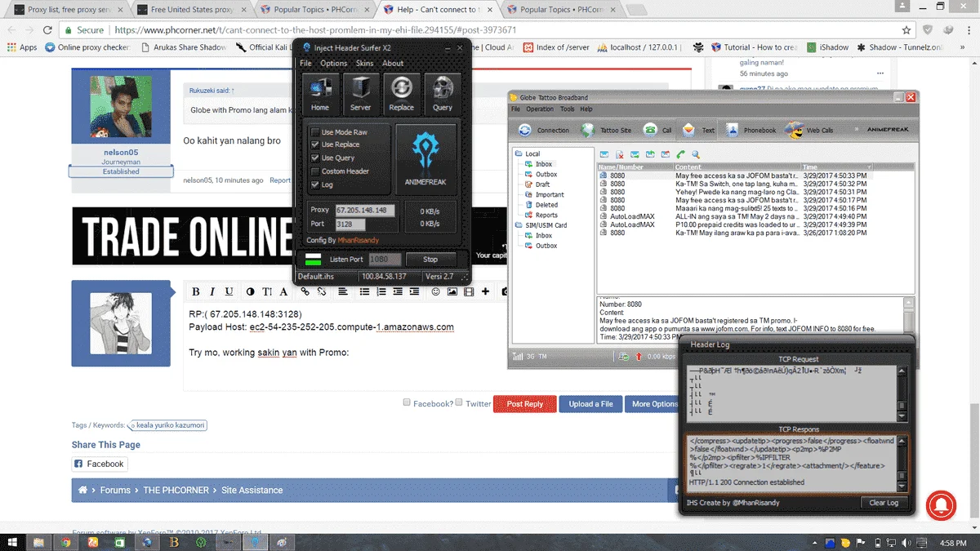
Task: Open Operation menu in Globe Tattoo Broadband
Action: click(x=540, y=109)
